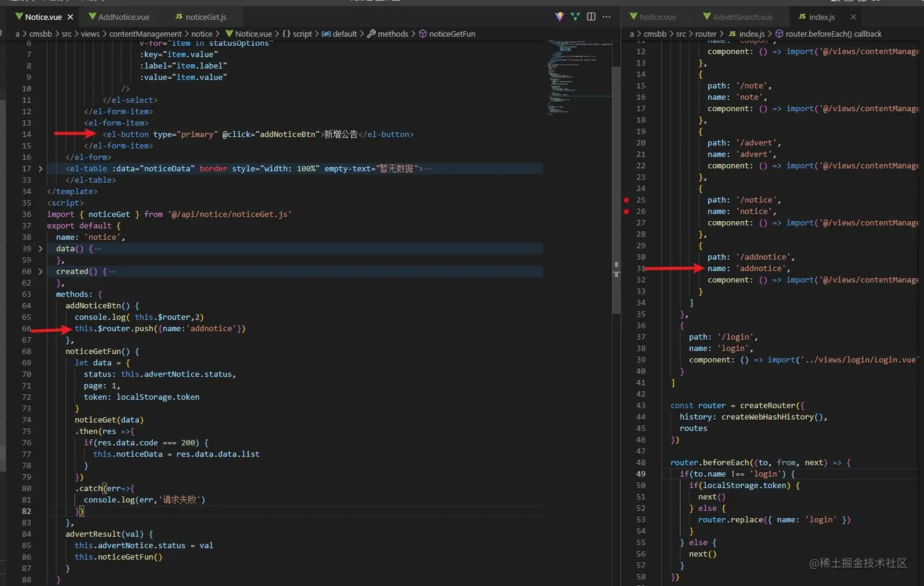Close the left Notice.vue tab
The image size is (924, 586).
click(70, 17)
